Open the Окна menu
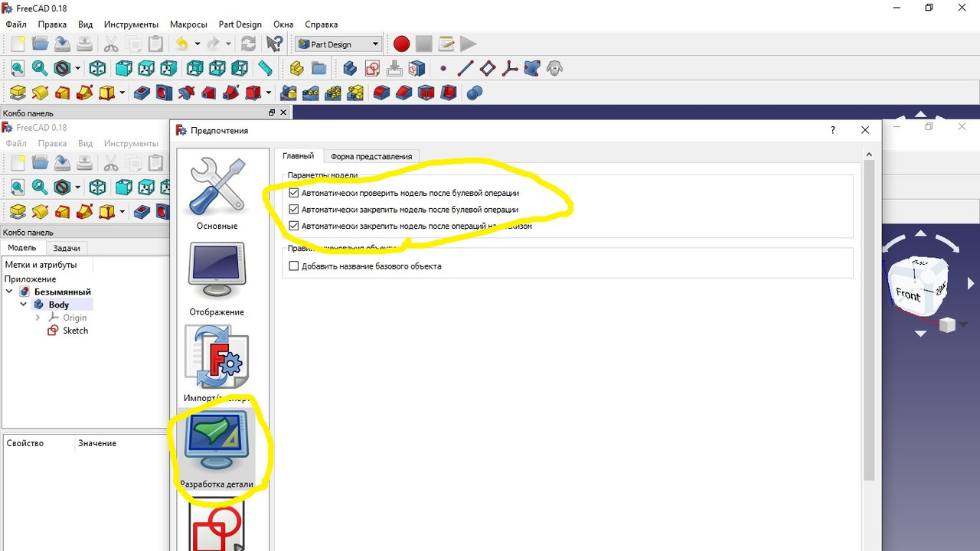The image size is (980, 551). 283,24
